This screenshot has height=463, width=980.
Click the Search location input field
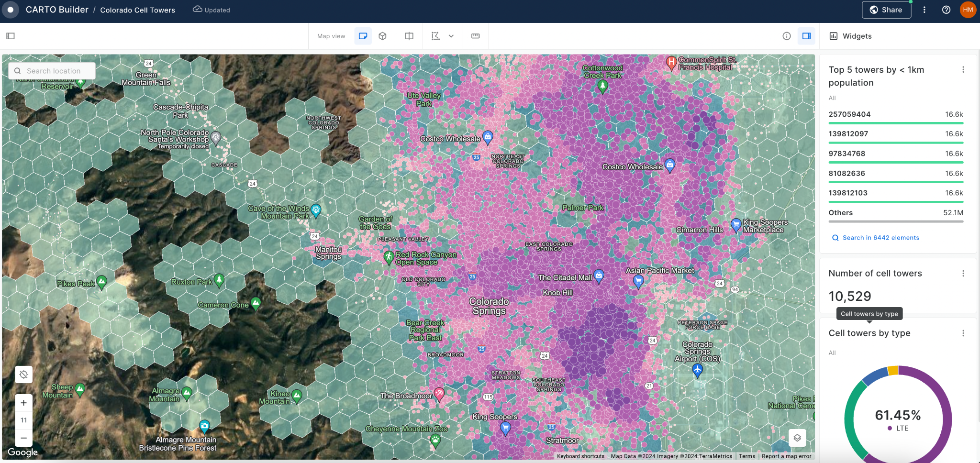pos(54,70)
